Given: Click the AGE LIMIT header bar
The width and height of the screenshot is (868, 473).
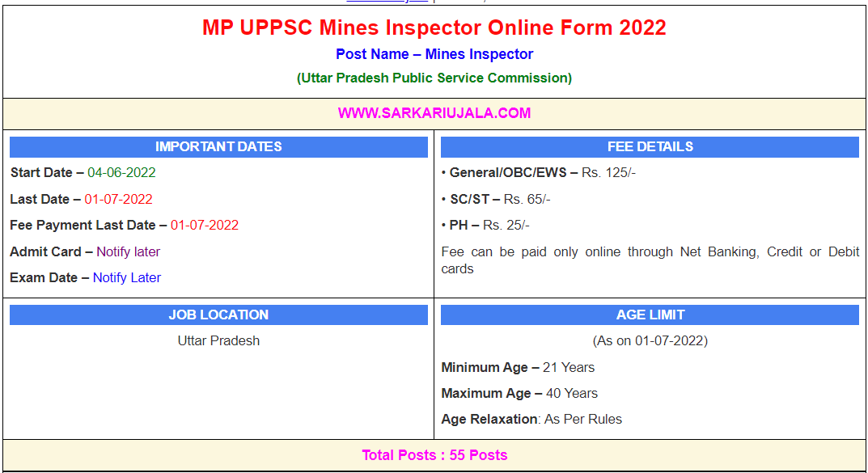Looking at the screenshot, I should point(650,315).
